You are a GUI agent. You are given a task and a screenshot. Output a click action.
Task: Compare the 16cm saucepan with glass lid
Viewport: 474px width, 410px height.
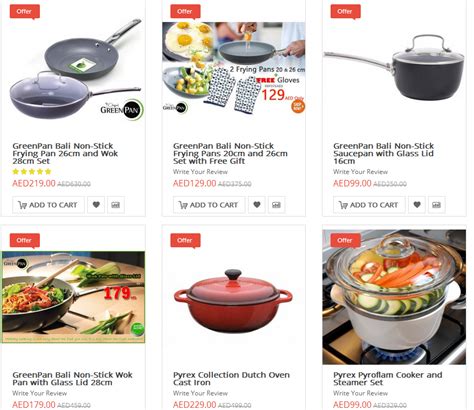(437, 205)
